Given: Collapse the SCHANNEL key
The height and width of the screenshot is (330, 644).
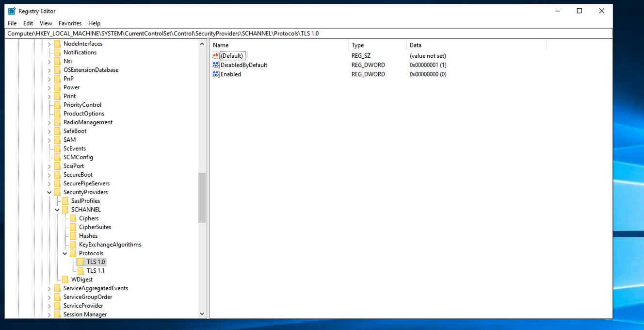Looking at the screenshot, I should (x=57, y=210).
